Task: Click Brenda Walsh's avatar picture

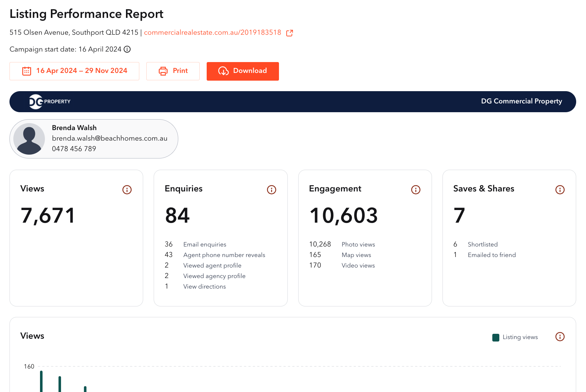Action: 29,139
